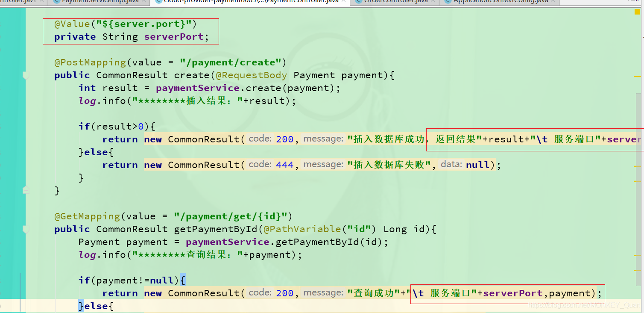Image resolution: width=644 pixels, height=313 pixels.
Task: Click paymentService in the create call line
Action: [x=197, y=88]
